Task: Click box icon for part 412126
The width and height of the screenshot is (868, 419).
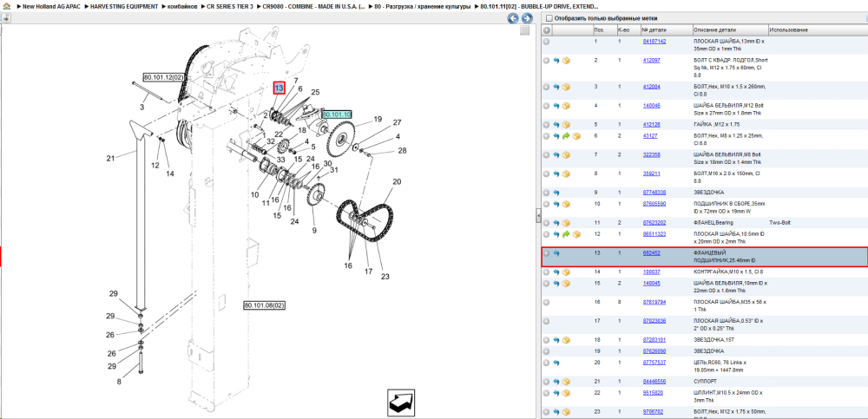Action: pos(566,125)
